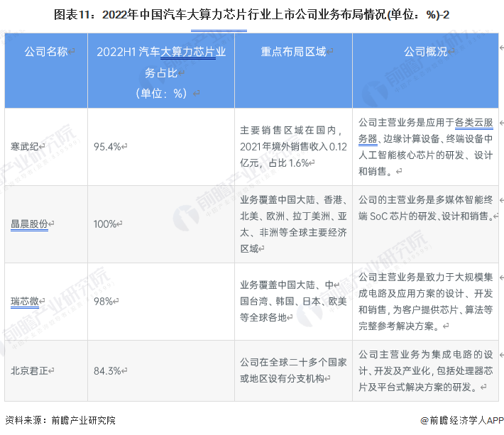Click the unit label （单位：%）
This screenshot has height=435, width=504.
(x=161, y=94)
